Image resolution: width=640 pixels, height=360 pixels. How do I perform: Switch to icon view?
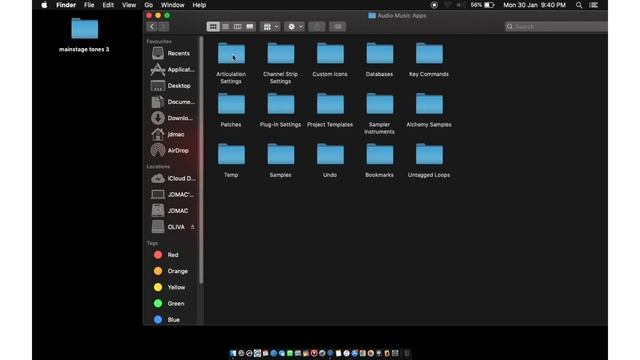tap(213, 27)
